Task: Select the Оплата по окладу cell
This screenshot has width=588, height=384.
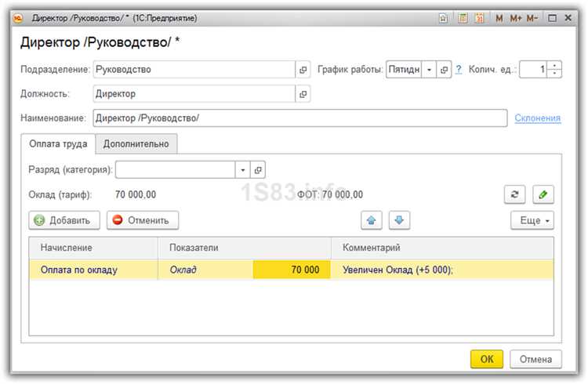Action: pos(93,270)
